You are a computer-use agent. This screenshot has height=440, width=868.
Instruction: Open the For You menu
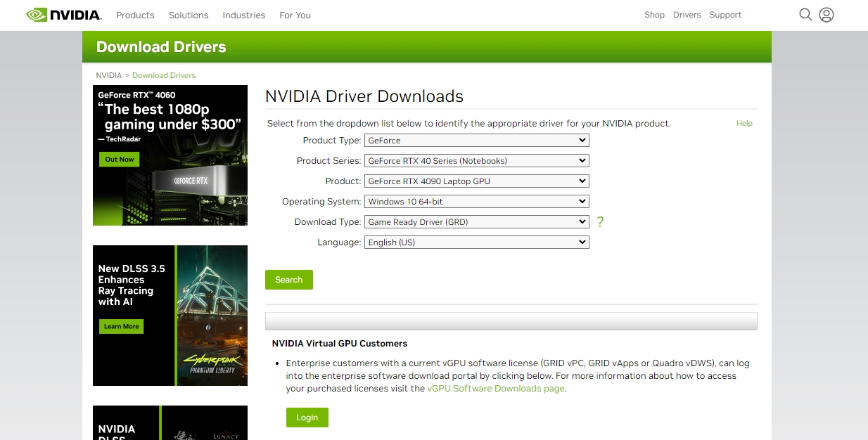(295, 15)
